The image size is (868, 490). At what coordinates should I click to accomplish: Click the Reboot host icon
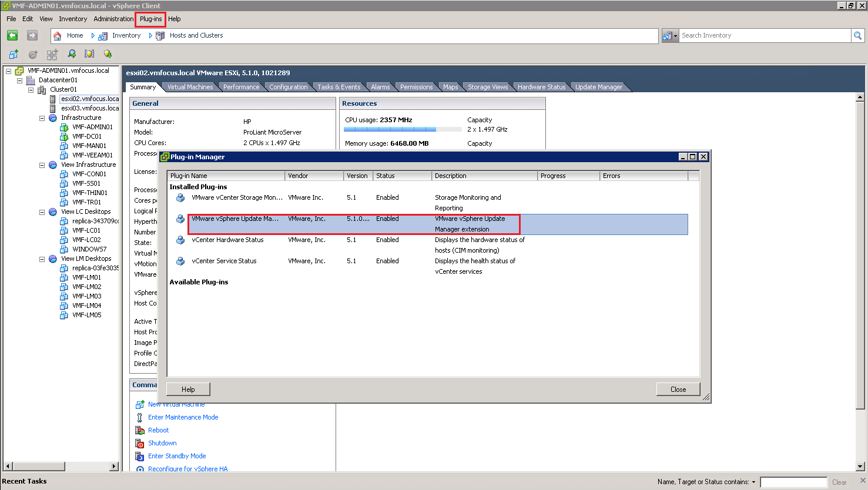pyautogui.click(x=140, y=431)
